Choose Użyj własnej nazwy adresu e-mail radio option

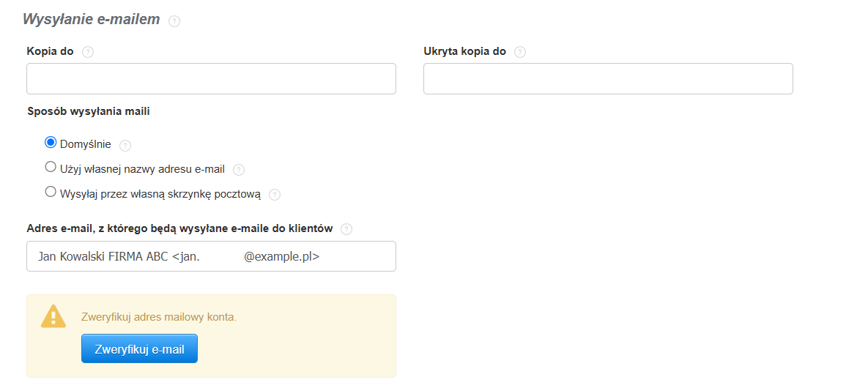(x=51, y=167)
